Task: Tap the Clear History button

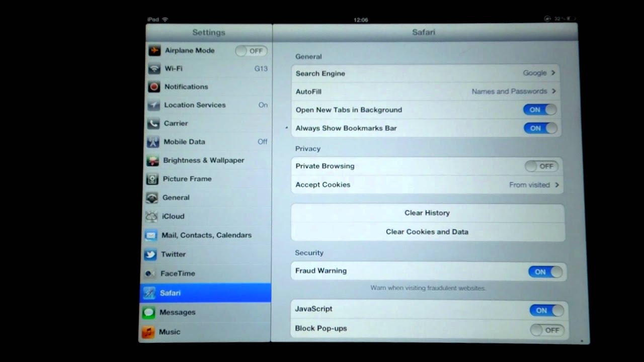Action: tap(428, 213)
